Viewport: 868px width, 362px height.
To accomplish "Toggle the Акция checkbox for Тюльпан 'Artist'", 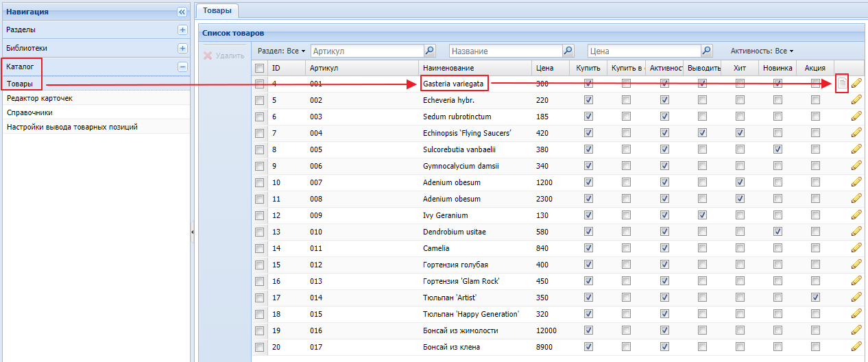I will [x=815, y=298].
